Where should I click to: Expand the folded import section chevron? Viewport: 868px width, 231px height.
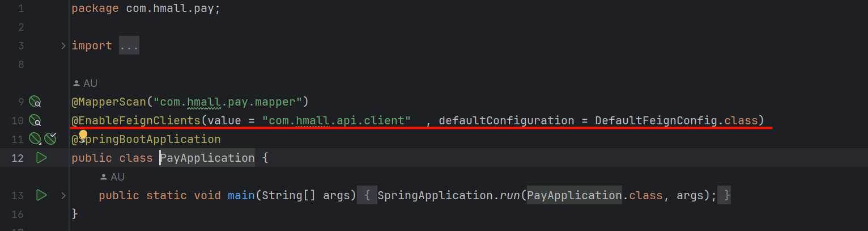point(63,46)
